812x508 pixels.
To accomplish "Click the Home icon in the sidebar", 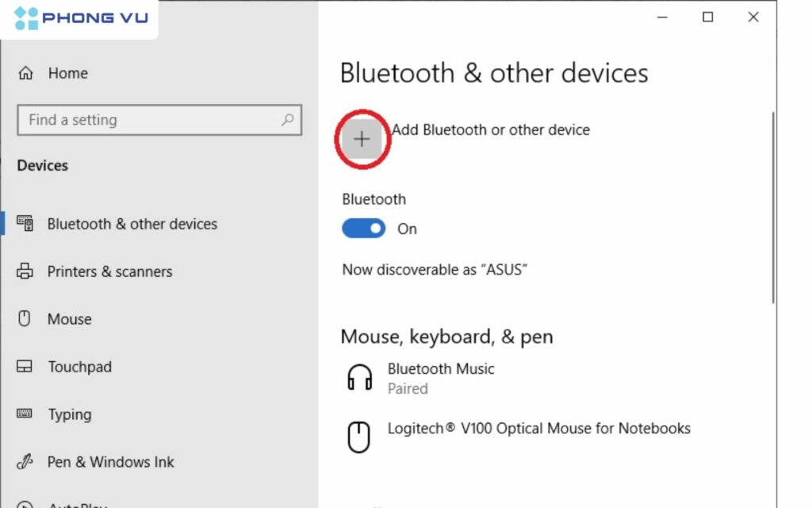I will tap(27, 72).
